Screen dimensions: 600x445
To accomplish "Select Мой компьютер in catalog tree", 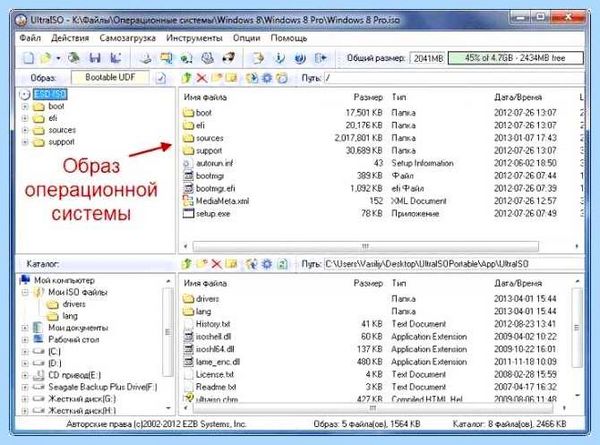I will coord(64,280).
